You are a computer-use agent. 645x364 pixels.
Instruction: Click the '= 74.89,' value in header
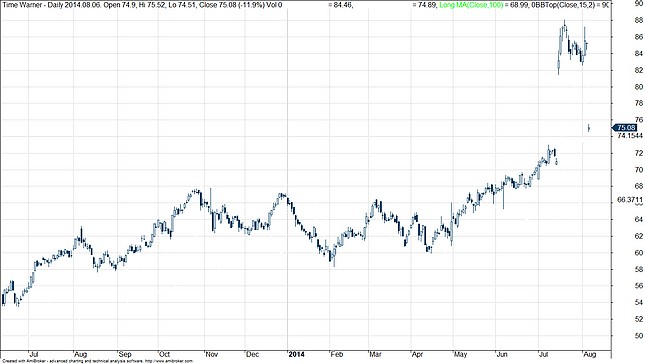pos(425,5)
